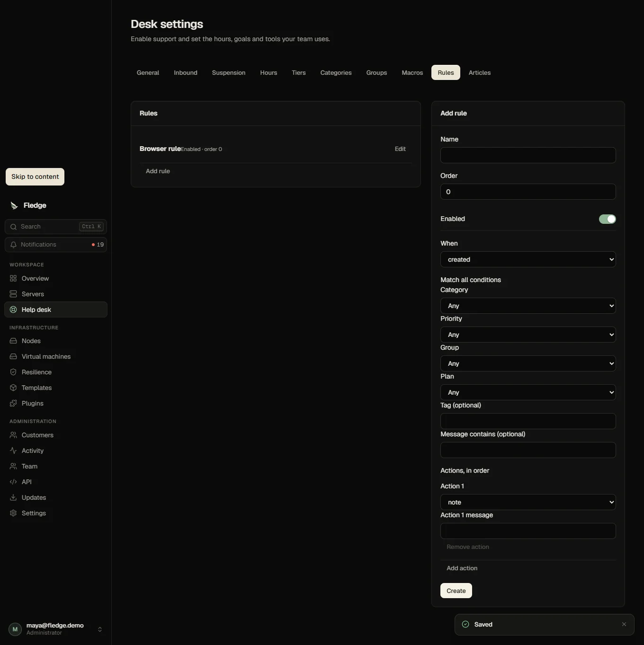Click the API code brackets icon

(x=13, y=482)
